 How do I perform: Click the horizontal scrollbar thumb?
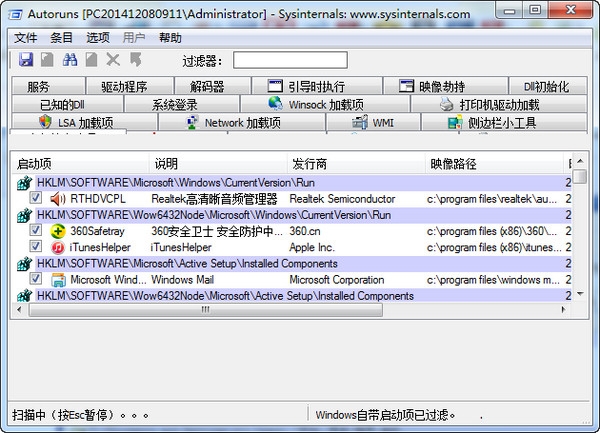click(205, 309)
